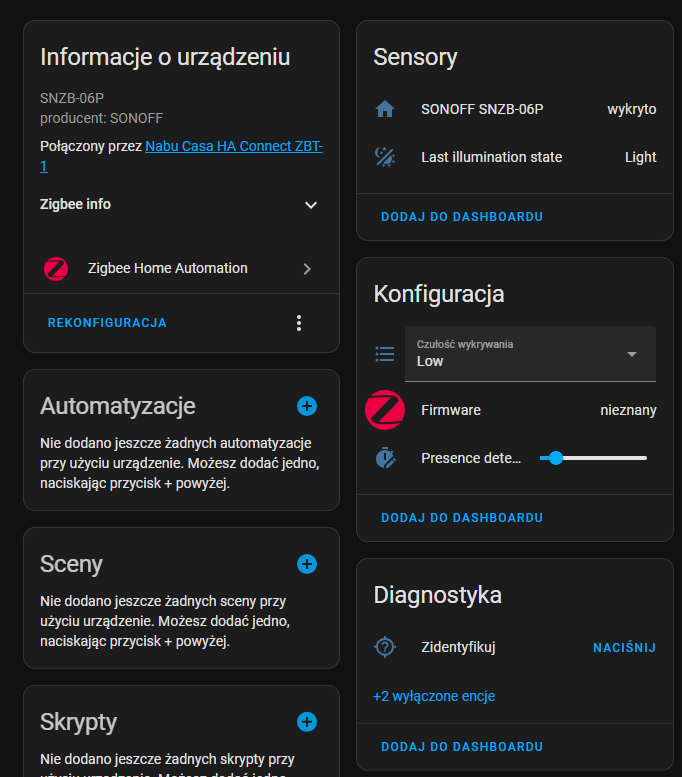This screenshot has width=682, height=777.
Task: Click the Last illumination state icon
Action: tap(385, 157)
